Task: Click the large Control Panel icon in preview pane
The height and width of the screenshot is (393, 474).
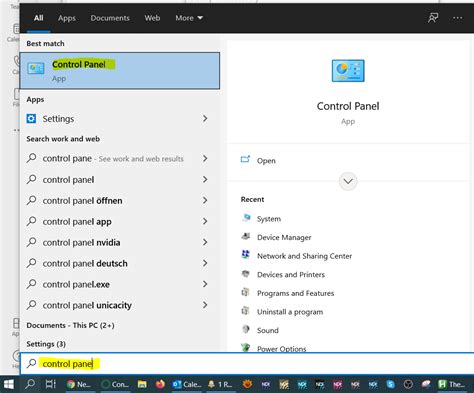Action: 348,71
